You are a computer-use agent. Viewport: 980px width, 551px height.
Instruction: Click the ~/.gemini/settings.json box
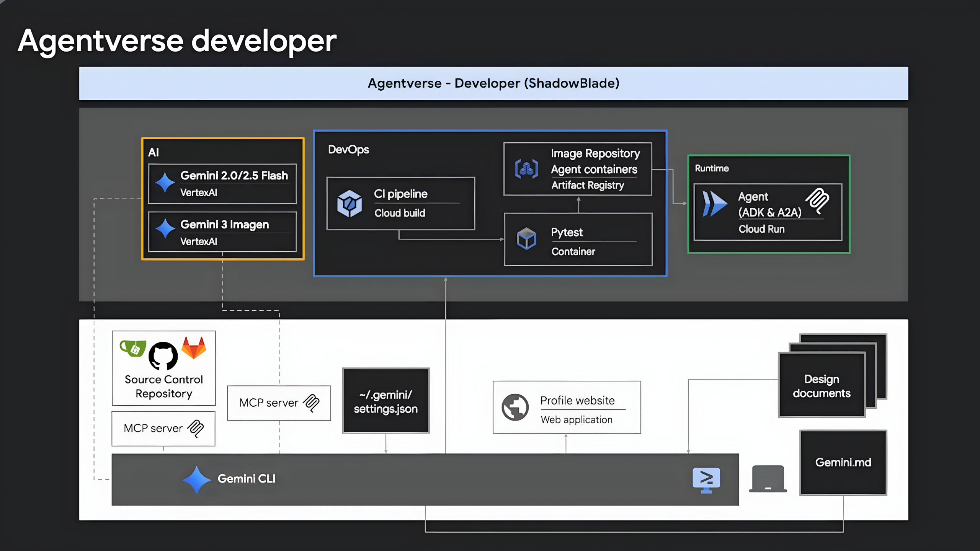coord(386,401)
